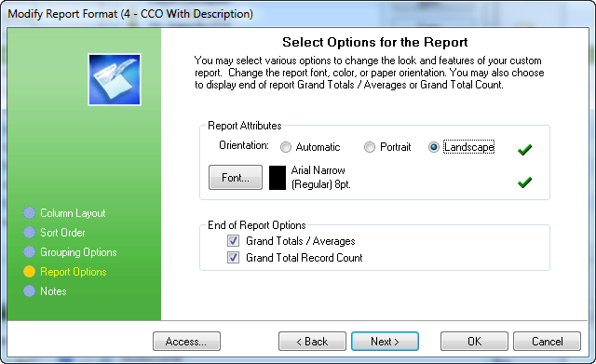
Task: Select the Landscape orientation radio button
Action: 434,147
